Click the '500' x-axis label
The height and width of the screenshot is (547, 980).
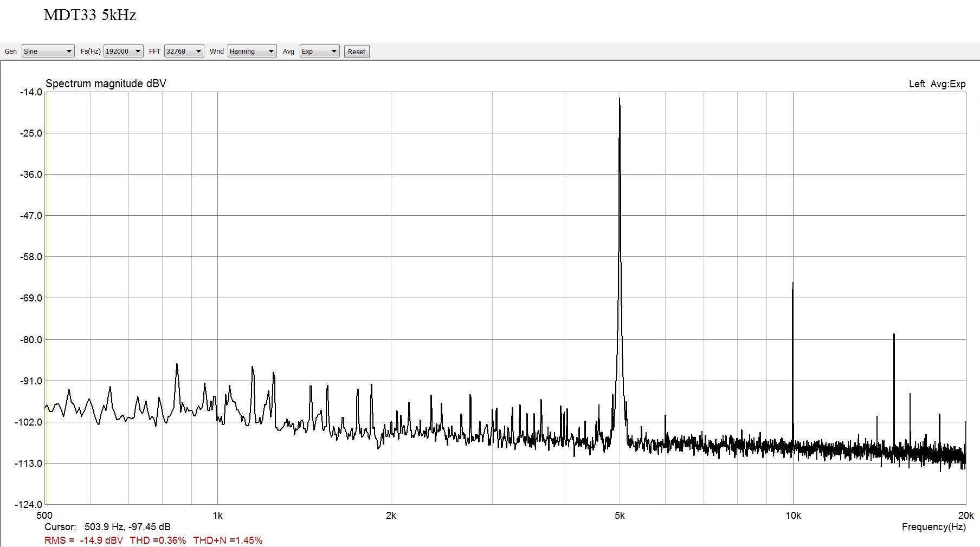(44, 516)
